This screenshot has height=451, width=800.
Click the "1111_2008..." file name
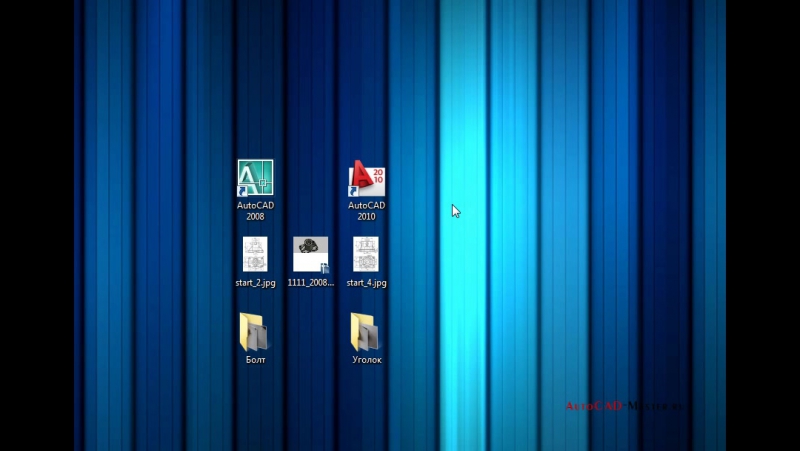(x=311, y=283)
